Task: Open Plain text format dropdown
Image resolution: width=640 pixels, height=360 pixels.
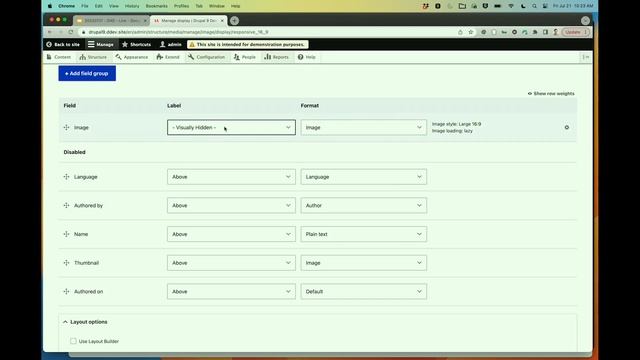Action: coord(363,234)
